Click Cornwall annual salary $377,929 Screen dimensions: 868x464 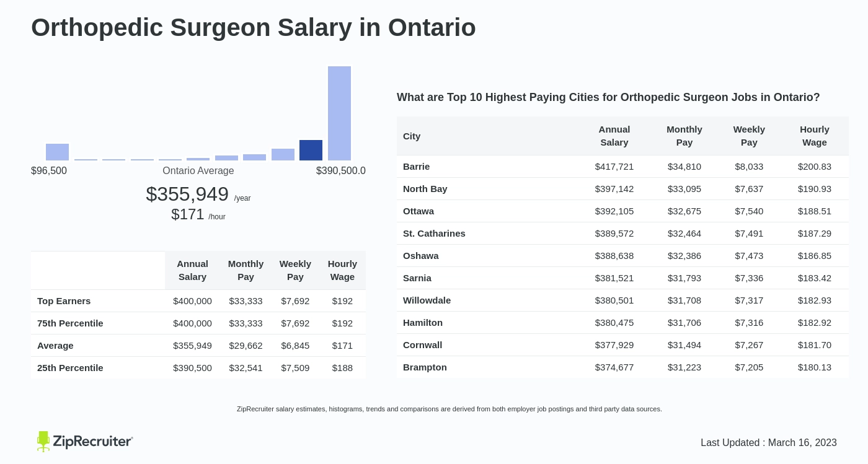pos(614,344)
